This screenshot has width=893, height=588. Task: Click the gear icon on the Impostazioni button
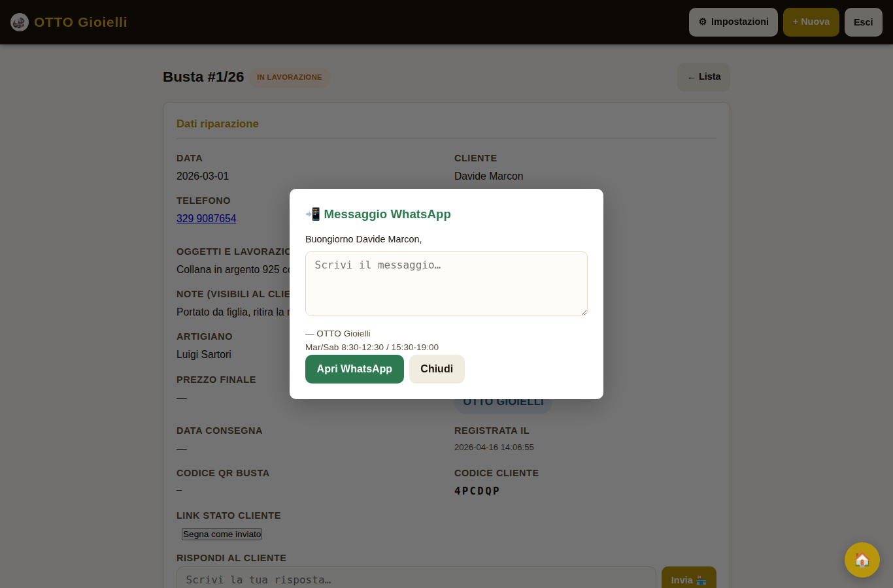[703, 22]
